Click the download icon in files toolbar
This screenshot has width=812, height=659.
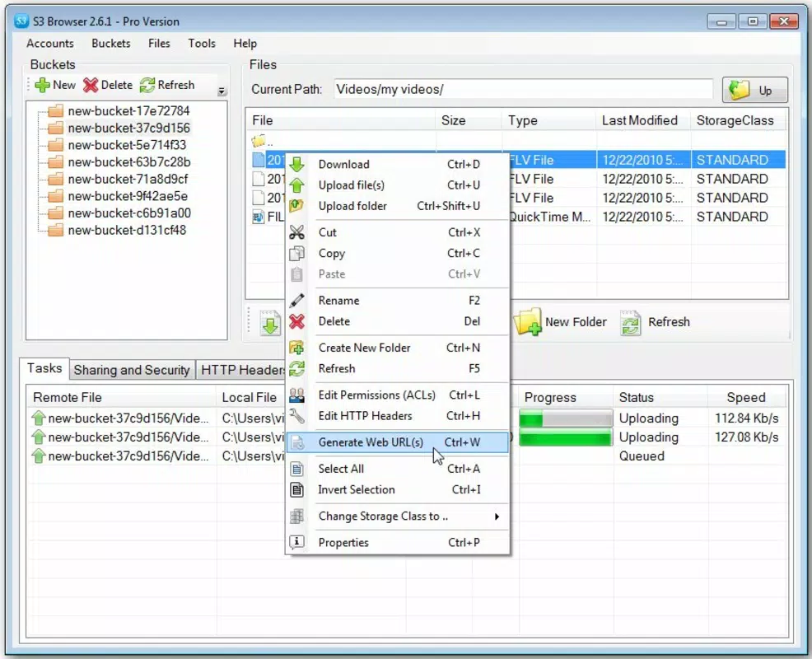(x=270, y=322)
